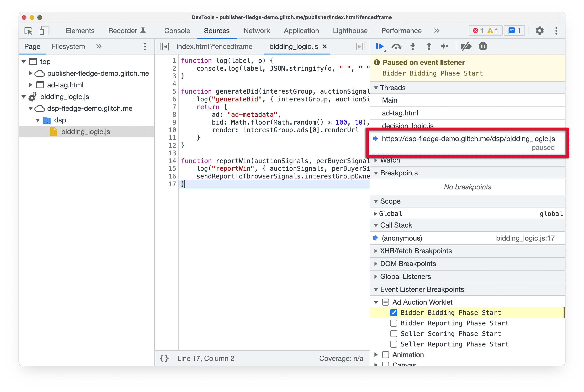584x392 pixels.
Task: Enable Bidder Reporting Phase Start breakpoint
Action: 393,323
